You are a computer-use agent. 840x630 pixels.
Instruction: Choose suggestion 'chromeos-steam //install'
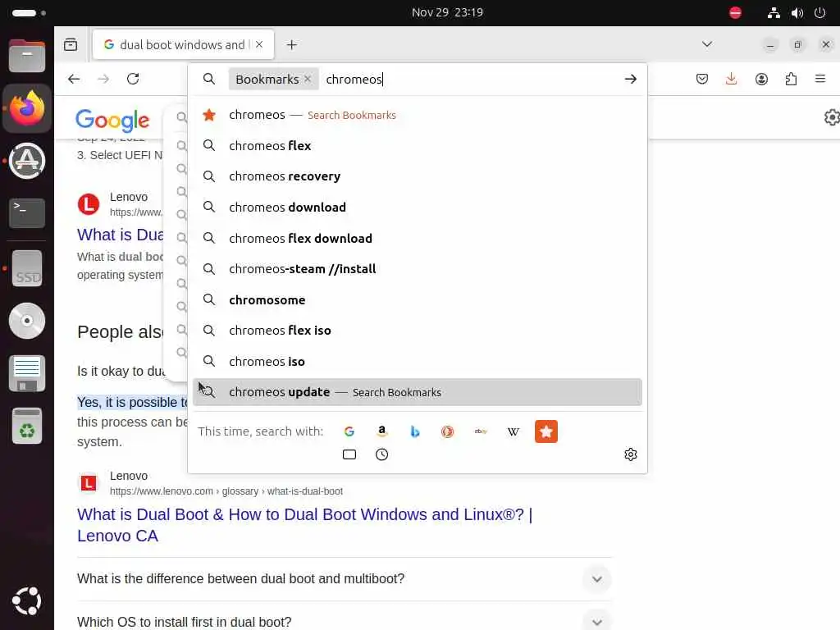(418, 269)
